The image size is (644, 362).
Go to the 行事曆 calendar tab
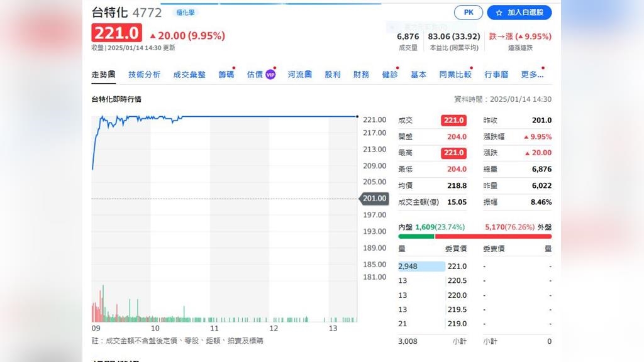tap(496, 74)
